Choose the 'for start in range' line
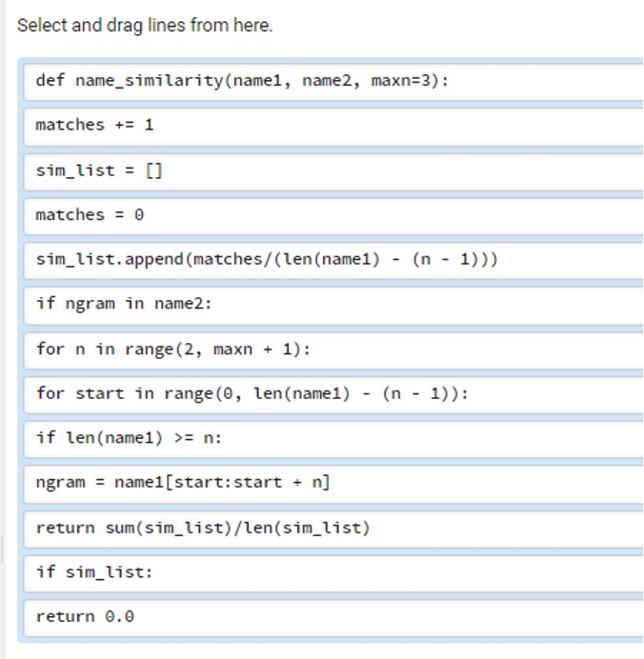This screenshot has height=659, width=644. (x=333, y=395)
